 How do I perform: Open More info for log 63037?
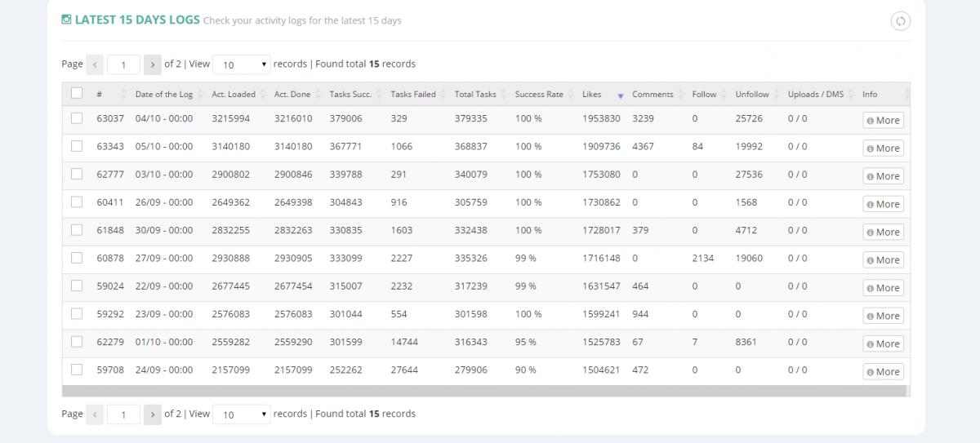click(883, 120)
